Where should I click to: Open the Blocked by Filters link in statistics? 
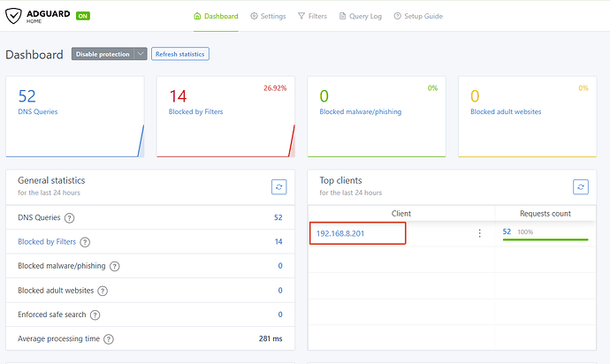[47, 241]
